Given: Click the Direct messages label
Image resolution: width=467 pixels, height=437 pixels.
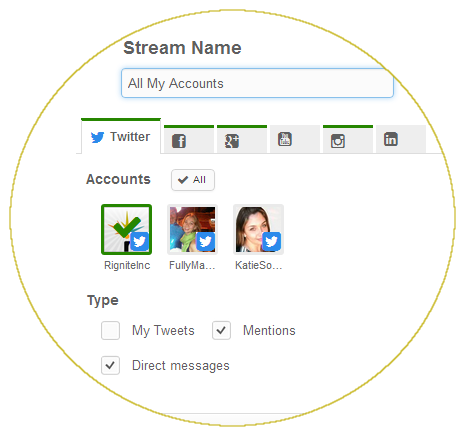Looking at the screenshot, I should [181, 366].
